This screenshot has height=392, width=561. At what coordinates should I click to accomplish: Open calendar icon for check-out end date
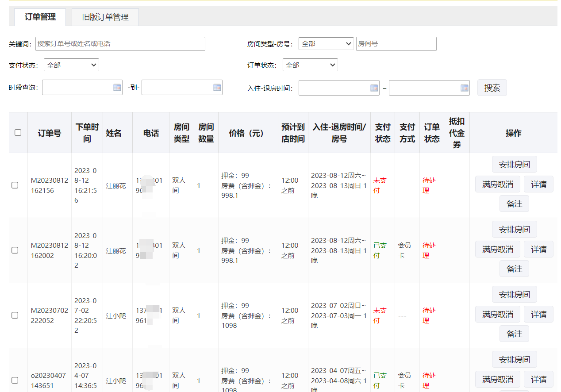(x=464, y=88)
